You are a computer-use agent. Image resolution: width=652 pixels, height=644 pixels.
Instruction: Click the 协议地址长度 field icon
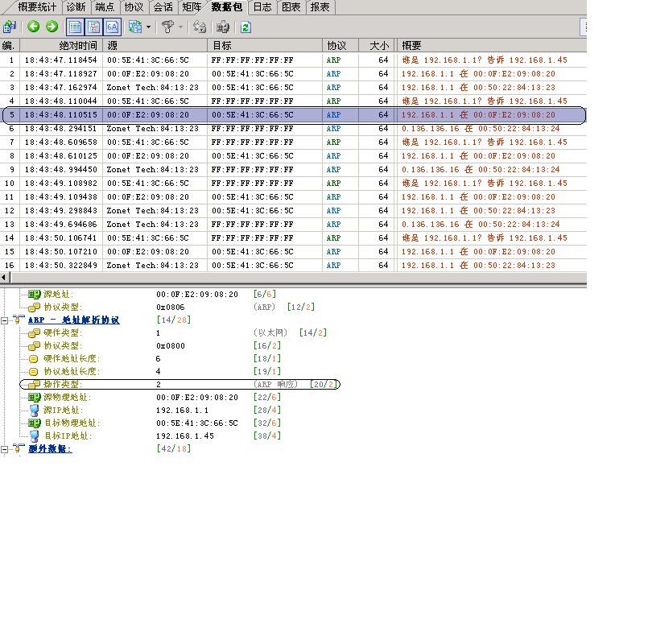click(34, 372)
